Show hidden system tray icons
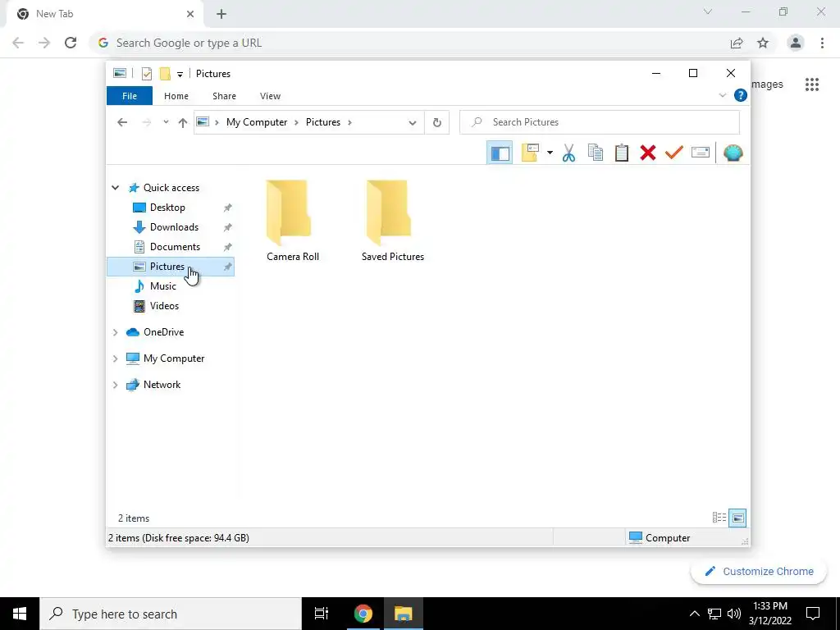This screenshot has height=630, width=840. tap(694, 614)
